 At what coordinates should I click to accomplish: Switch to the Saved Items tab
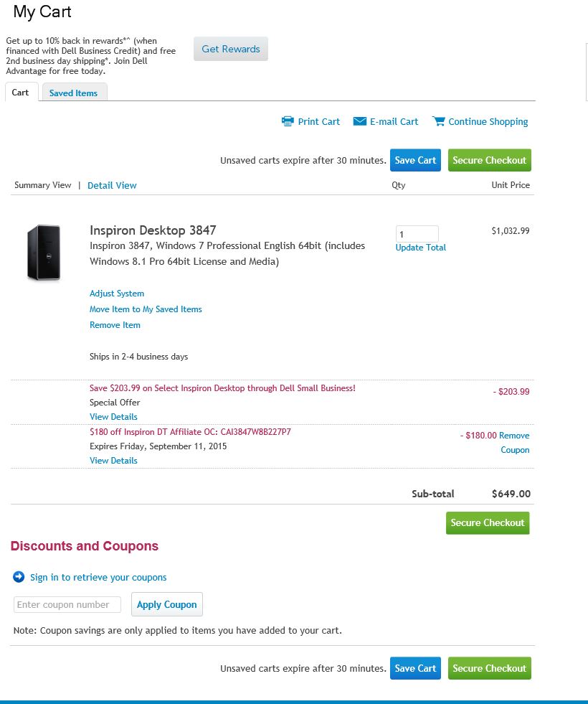pyautogui.click(x=74, y=93)
